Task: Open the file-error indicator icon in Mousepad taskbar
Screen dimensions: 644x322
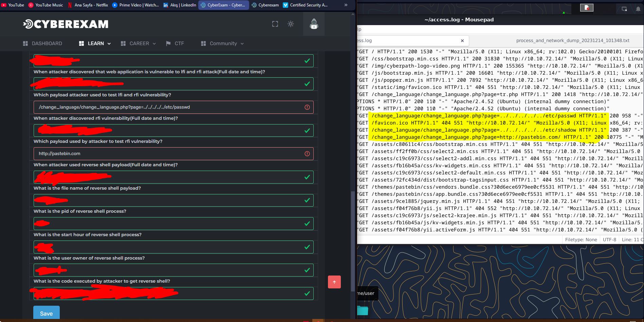Action: 586,7
